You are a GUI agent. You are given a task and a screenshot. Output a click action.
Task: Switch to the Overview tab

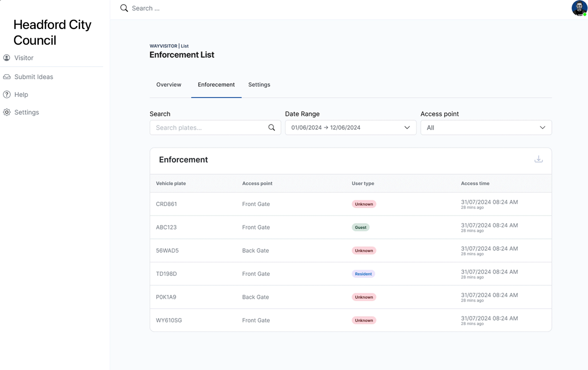pyautogui.click(x=169, y=85)
